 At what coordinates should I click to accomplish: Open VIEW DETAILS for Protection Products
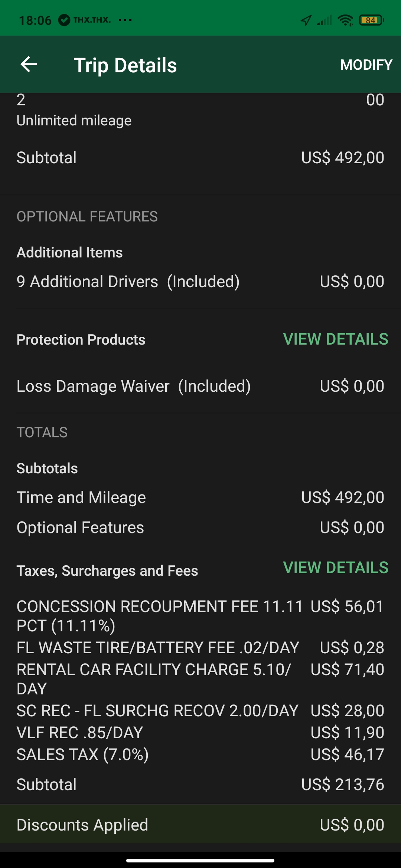335,339
